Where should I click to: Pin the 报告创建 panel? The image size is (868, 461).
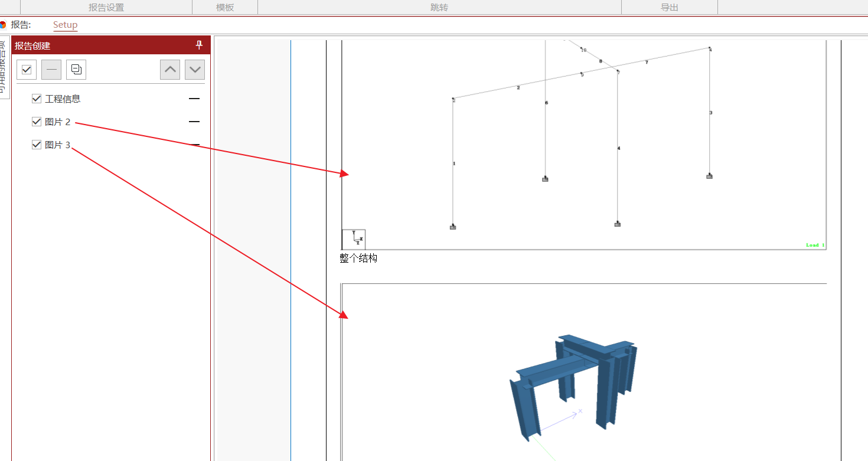click(x=199, y=45)
